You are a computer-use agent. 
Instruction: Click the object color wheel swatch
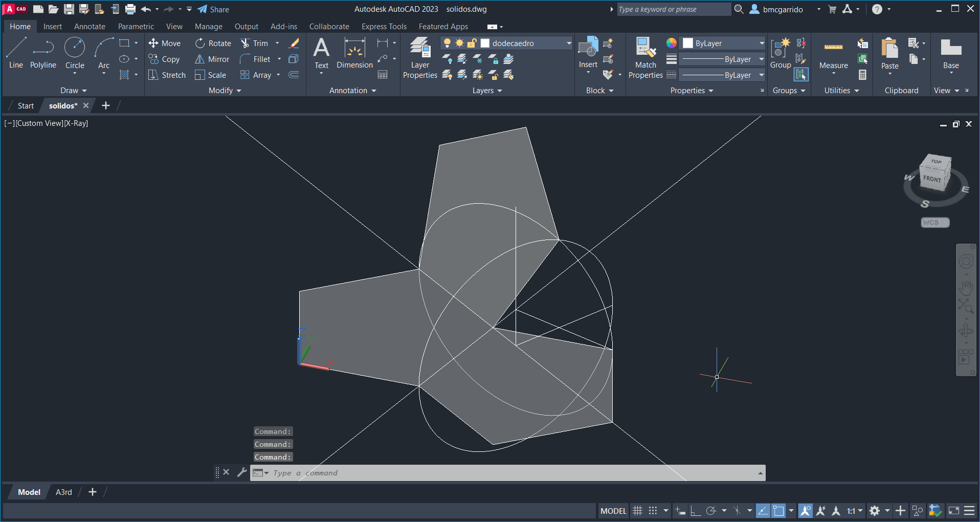tap(671, 43)
